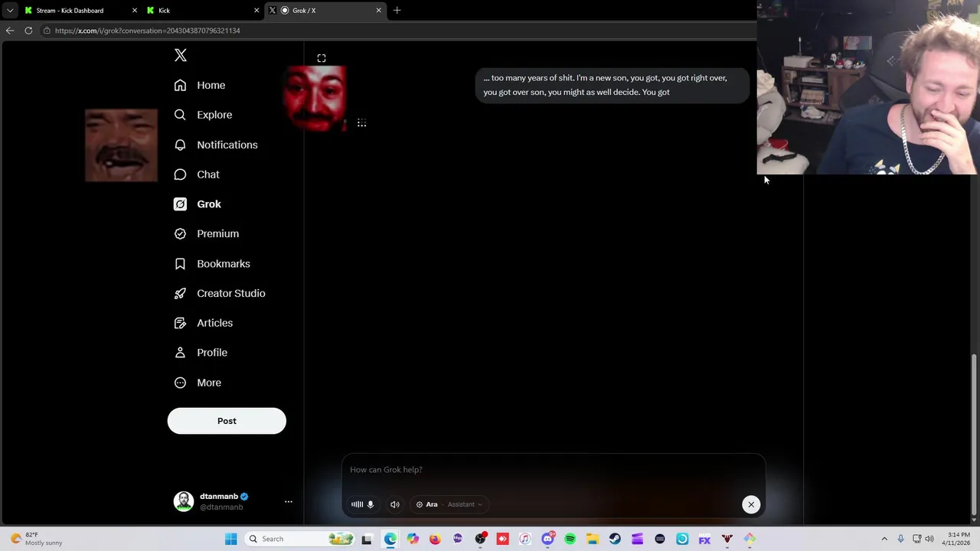Click the page vertical scrollbar thumb
Image resolution: width=980 pixels, height=551 pixels.
tap(974, 436)
